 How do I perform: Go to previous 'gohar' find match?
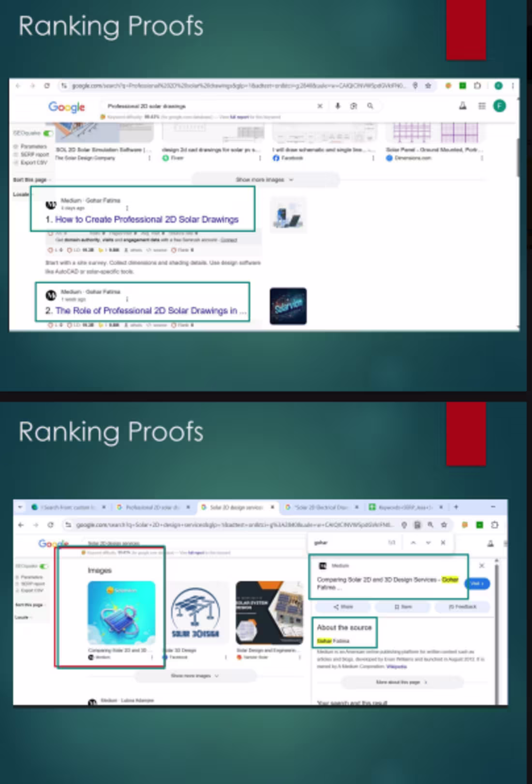(x=413, y=543)
